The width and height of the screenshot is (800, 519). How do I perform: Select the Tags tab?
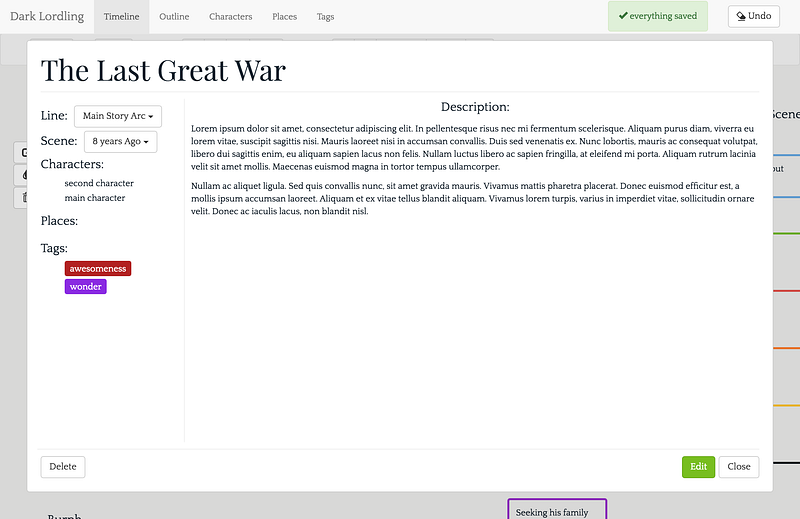click(326, 17)
